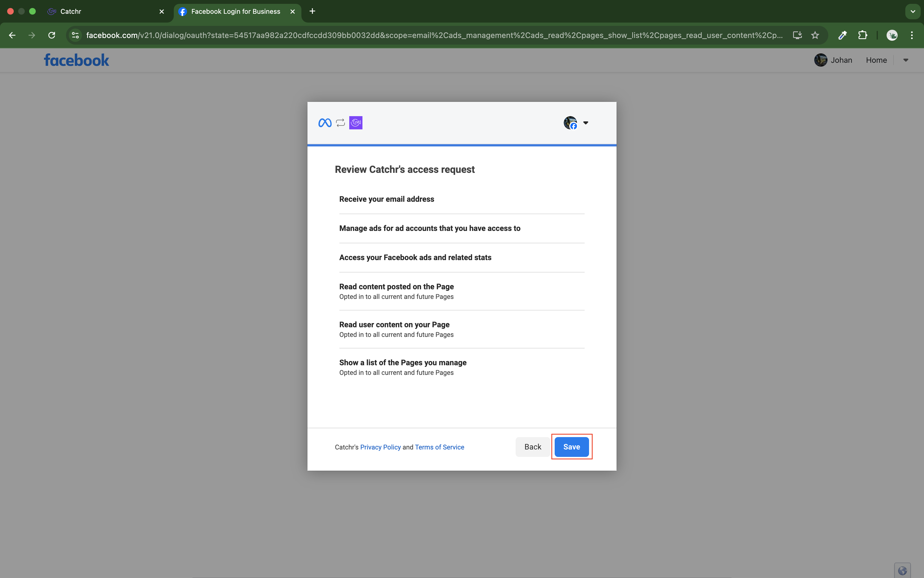
Task: Open a new browser tab
Action: tap(312, 11)
